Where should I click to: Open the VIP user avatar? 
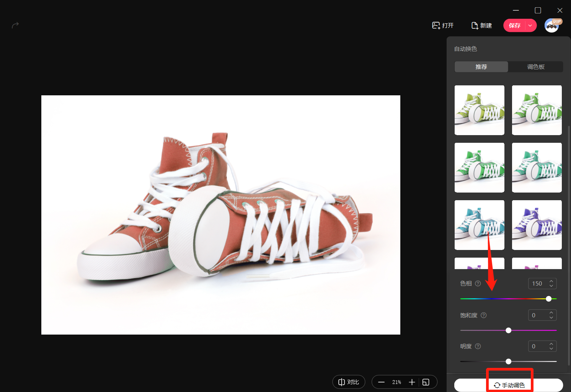pyautogui.click(x=552, y=26)
